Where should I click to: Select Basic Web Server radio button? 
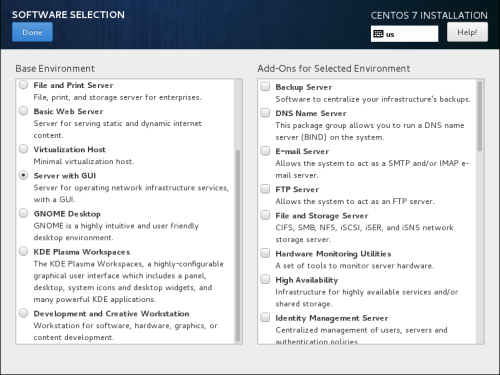(x=23, y=111)
